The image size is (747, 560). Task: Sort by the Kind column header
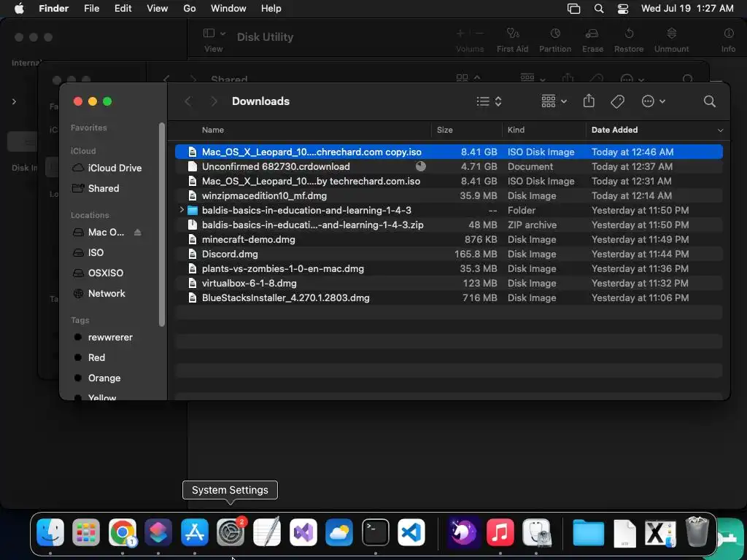(x=516, y=130)
